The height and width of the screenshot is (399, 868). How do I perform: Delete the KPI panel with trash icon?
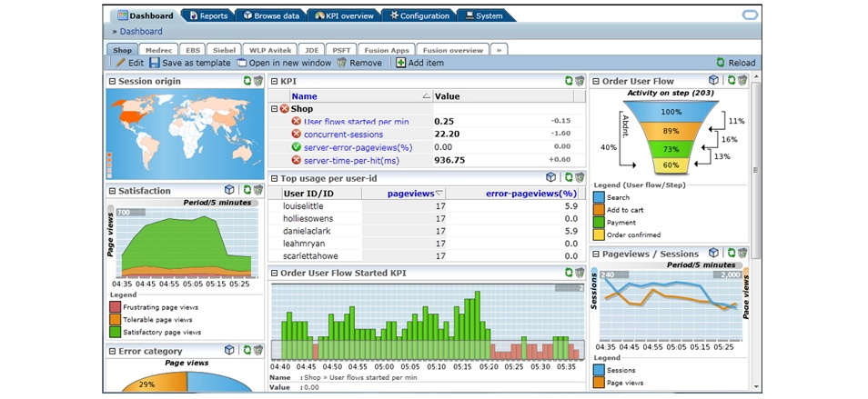tap(579, 81)
